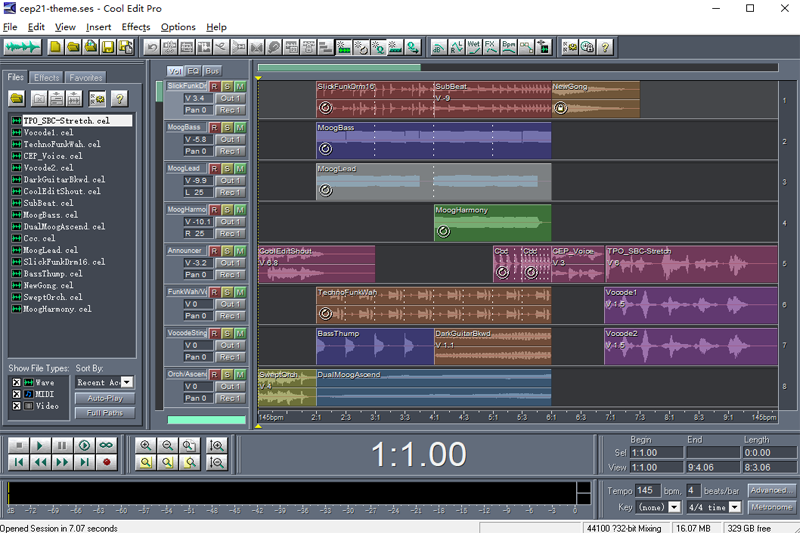Arm record on the SlickFunkDrm track
800x533 pixels.
tap(214, 87)
